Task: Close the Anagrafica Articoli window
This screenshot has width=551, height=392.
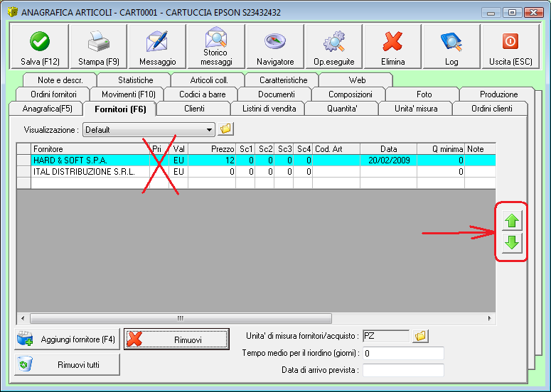Action: tap(533, 13)
